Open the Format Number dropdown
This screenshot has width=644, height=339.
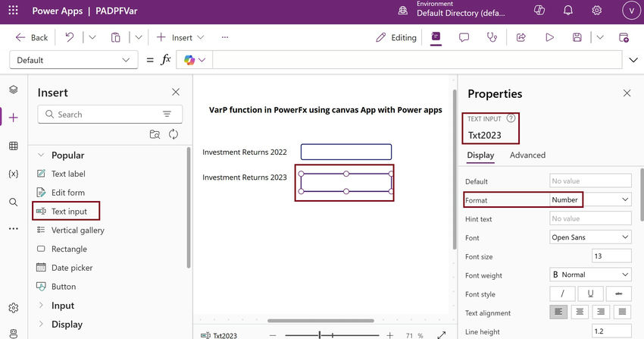tap(590, 199)
